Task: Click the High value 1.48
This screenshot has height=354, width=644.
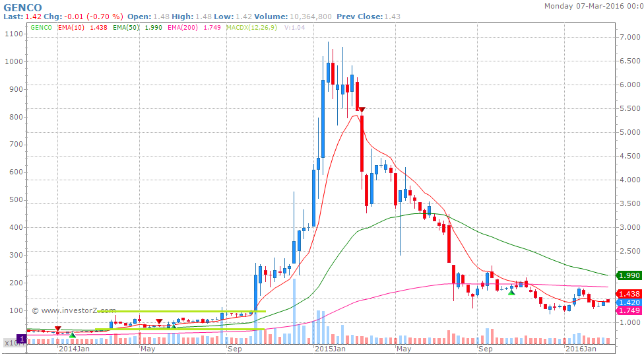Action: tap(203, 17)
